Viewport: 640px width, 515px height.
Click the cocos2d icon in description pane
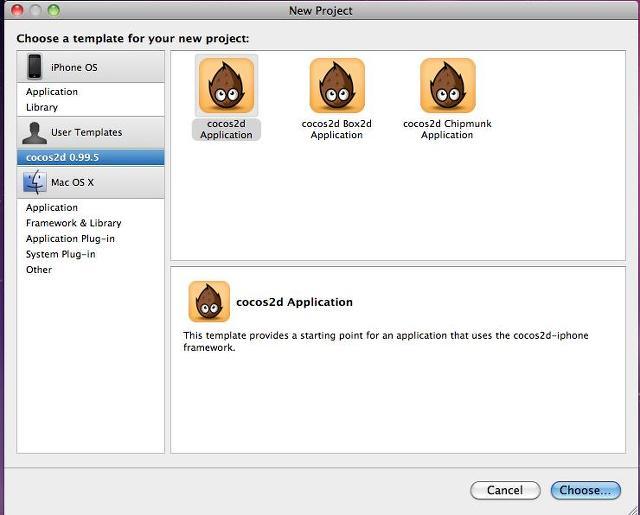209,302
